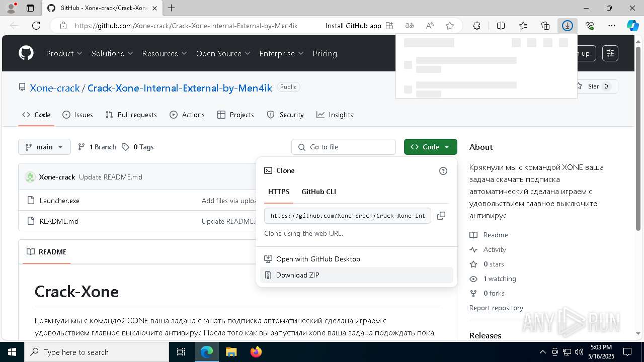View site information lock icon
Image resolution: width=644 pixels, height=362 pixels.
63,26
